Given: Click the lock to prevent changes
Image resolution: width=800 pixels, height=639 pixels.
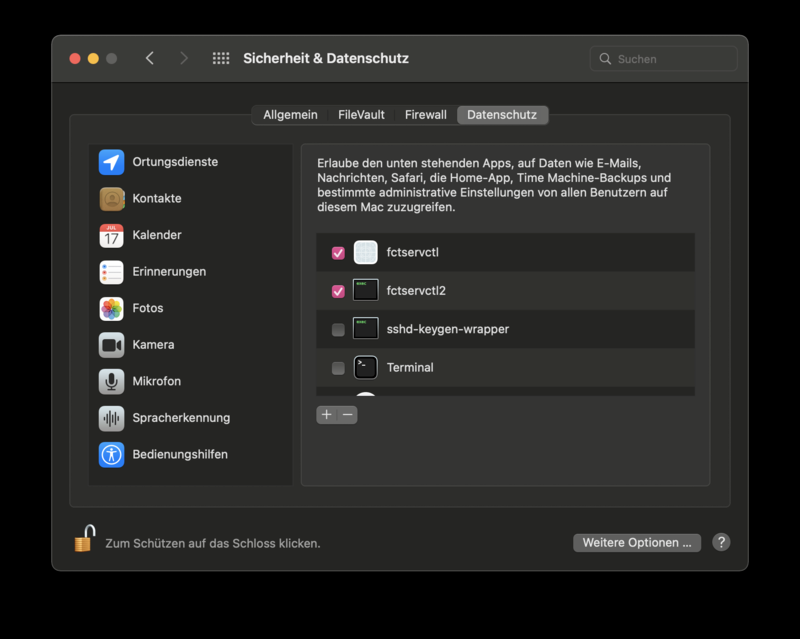Looking at the screenshot, I should click(x=85, y=540).
